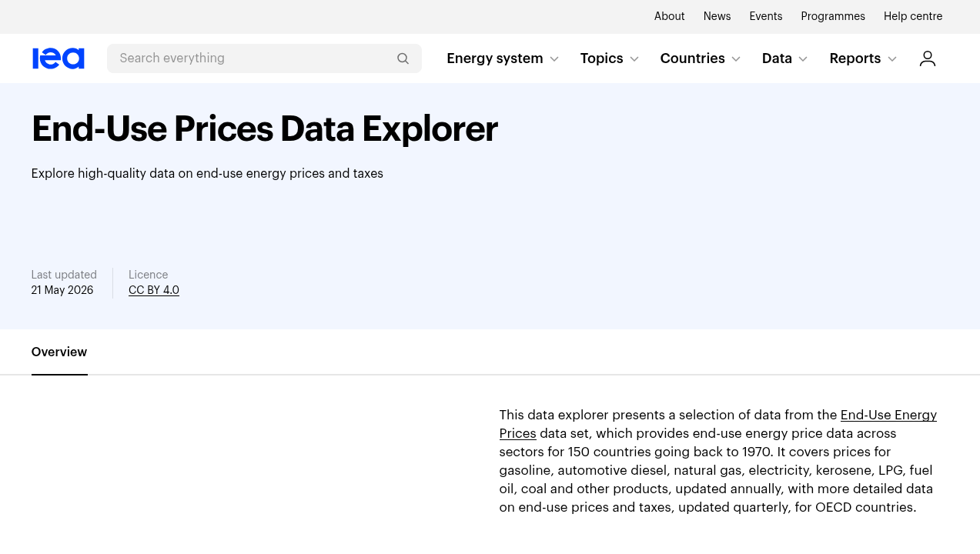Click the End-Use Prices Data Explorer heading

point(265,128)
